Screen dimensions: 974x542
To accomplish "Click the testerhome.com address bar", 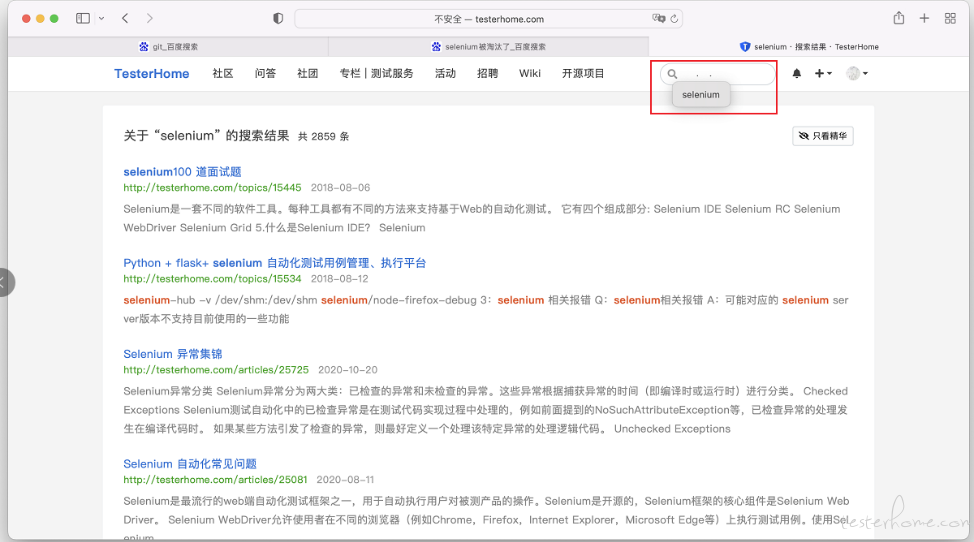I will 488,19.
